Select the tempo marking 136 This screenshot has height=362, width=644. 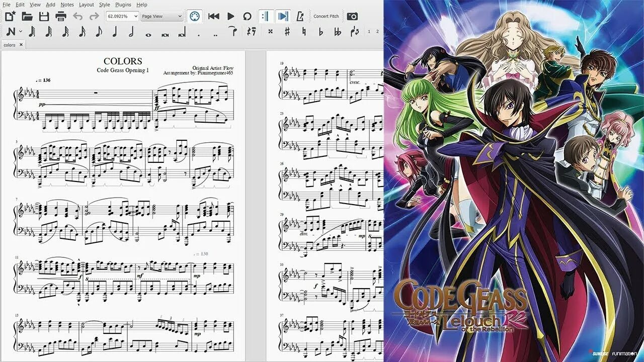[x=44, y=80]
